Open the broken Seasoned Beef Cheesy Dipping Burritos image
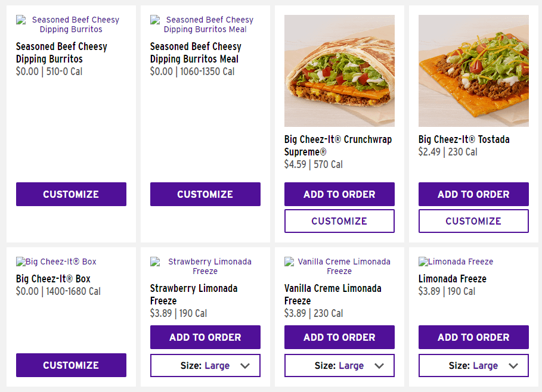 [x=71, y=24]
